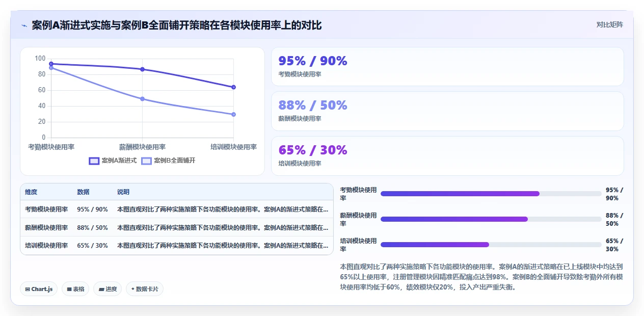
Task: Click table data cell 88% / 50%
Action: [x=92, y=227]
